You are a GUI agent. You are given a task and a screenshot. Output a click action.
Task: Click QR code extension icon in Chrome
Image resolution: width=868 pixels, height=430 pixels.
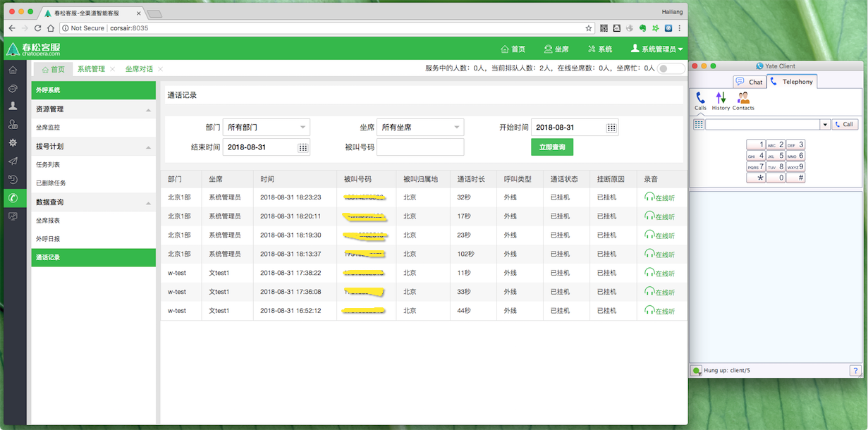[604, 28]
